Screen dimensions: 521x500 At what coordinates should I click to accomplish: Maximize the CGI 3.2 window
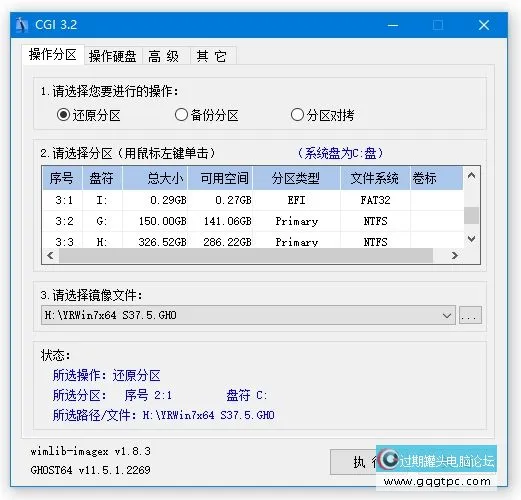tap(438, 25)
